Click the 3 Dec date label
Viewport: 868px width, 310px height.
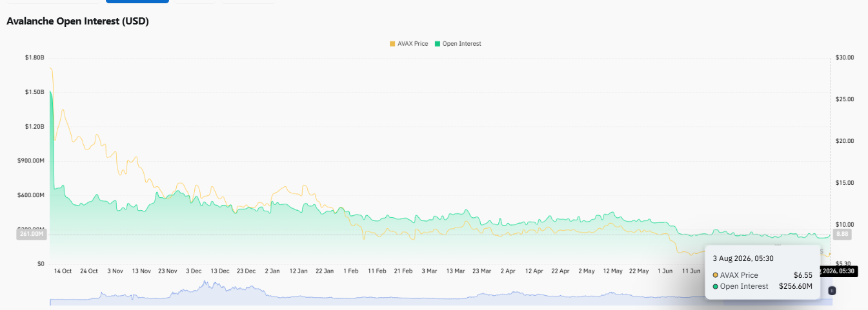193,271
